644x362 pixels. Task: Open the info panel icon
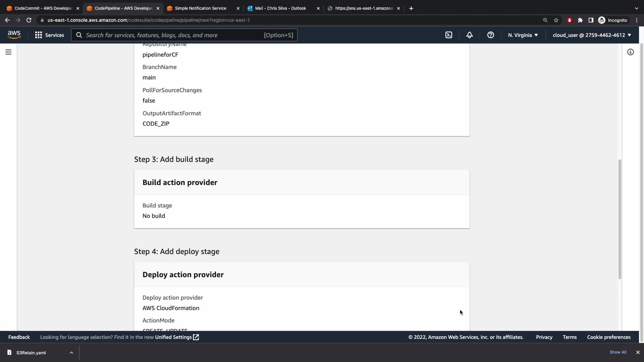(x=630, y=52)
